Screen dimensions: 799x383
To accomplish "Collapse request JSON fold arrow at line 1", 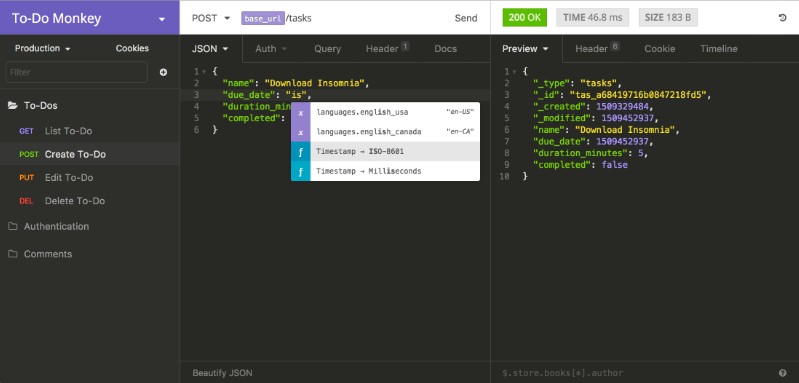I will [204, 72].
